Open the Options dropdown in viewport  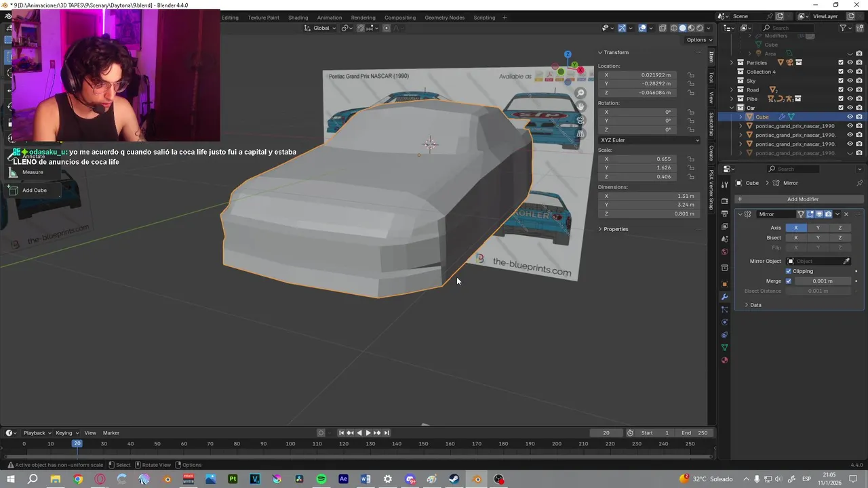698,40
